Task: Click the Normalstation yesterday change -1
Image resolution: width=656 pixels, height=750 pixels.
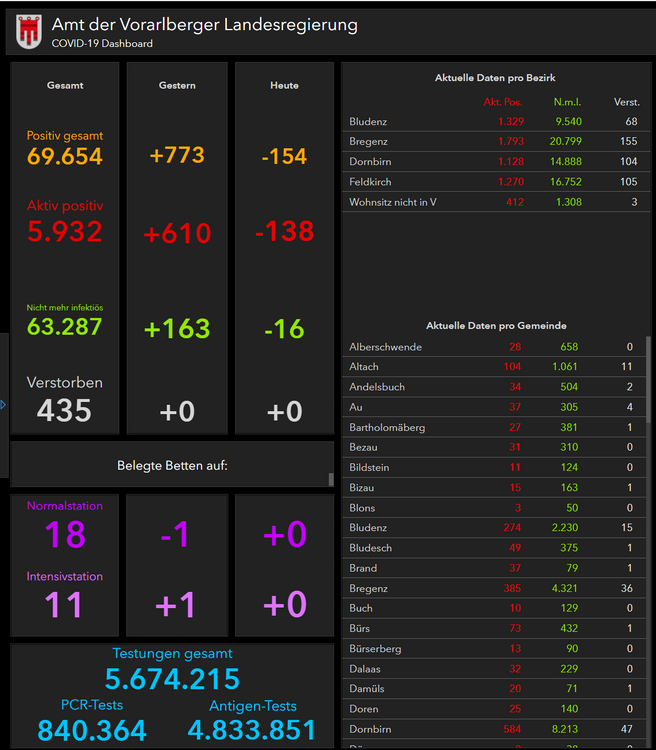Action: (x=175, y=534)
